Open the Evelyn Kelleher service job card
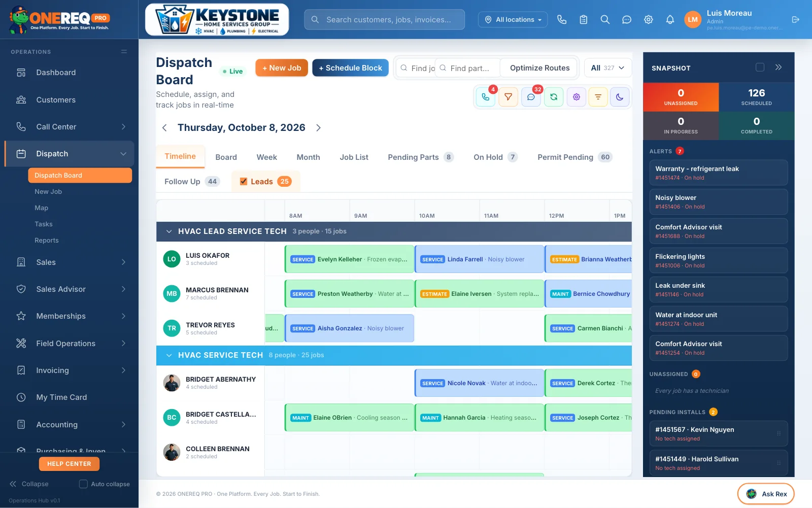 pos(349,259)
